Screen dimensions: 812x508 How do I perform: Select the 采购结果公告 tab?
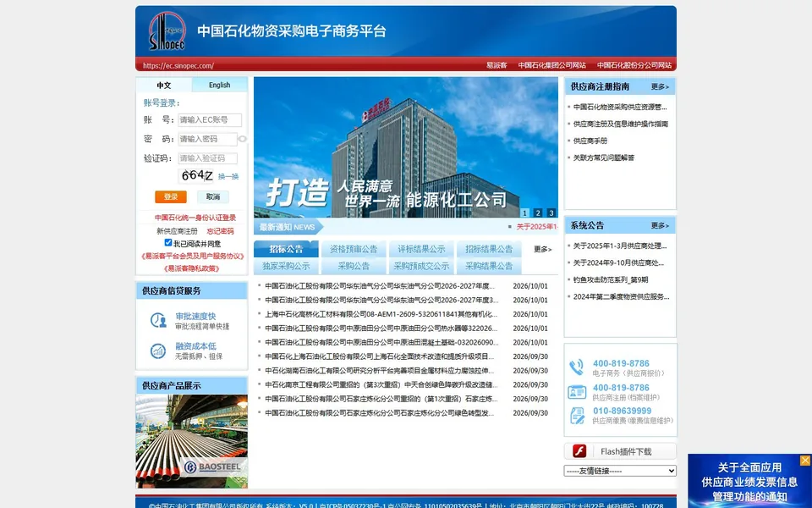[489, 266]
